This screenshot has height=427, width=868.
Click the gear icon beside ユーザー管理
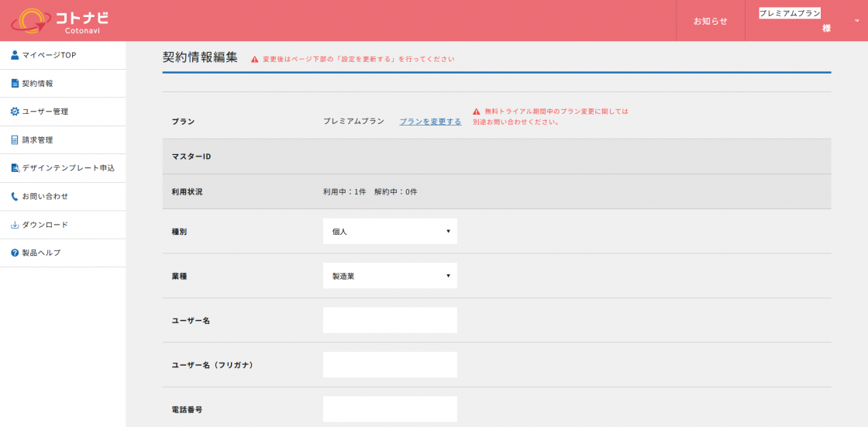[15, 112]
